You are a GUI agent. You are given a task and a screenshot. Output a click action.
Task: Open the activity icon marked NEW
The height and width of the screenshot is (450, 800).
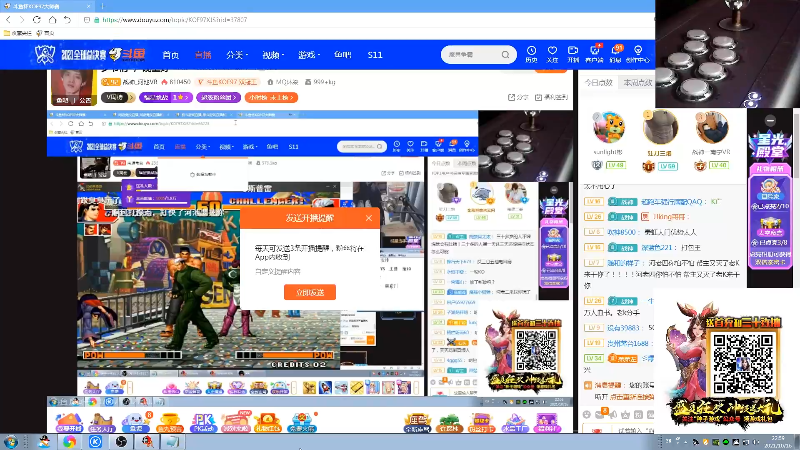236,421
